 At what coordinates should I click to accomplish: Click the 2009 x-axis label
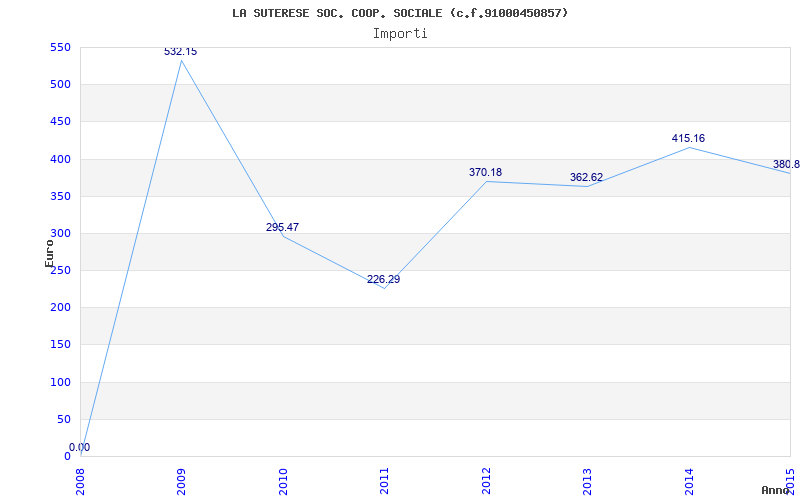[x=181, y=481]
